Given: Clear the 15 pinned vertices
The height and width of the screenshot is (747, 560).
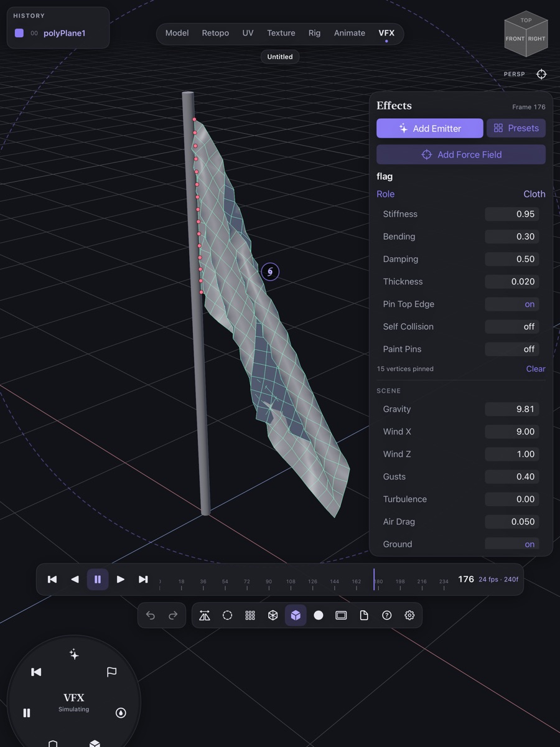Looking at the screenshot, I should pyautogui.click(x=536, y=369).
